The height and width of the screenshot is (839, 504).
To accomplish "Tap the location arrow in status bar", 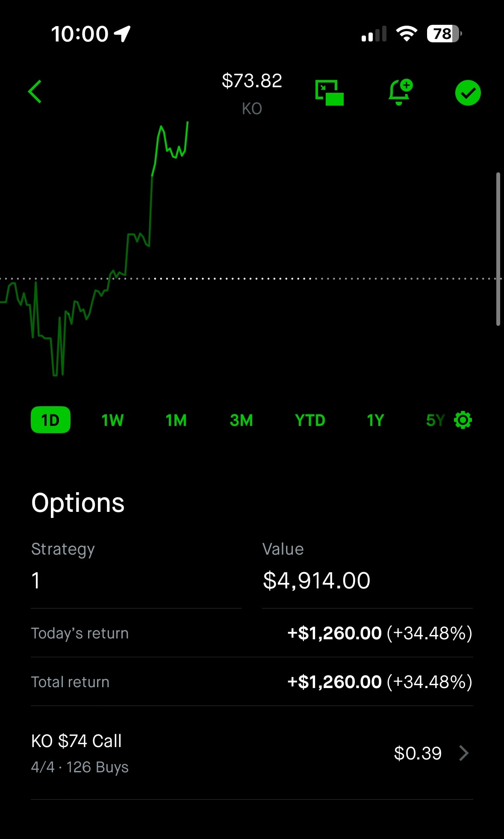I will pos(122,34).
